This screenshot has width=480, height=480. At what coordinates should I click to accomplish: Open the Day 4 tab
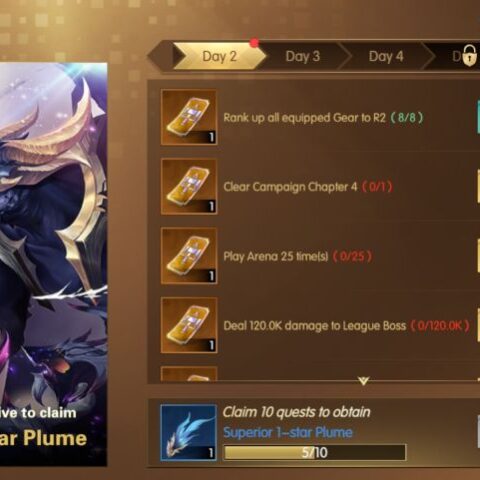click(386, 56)
